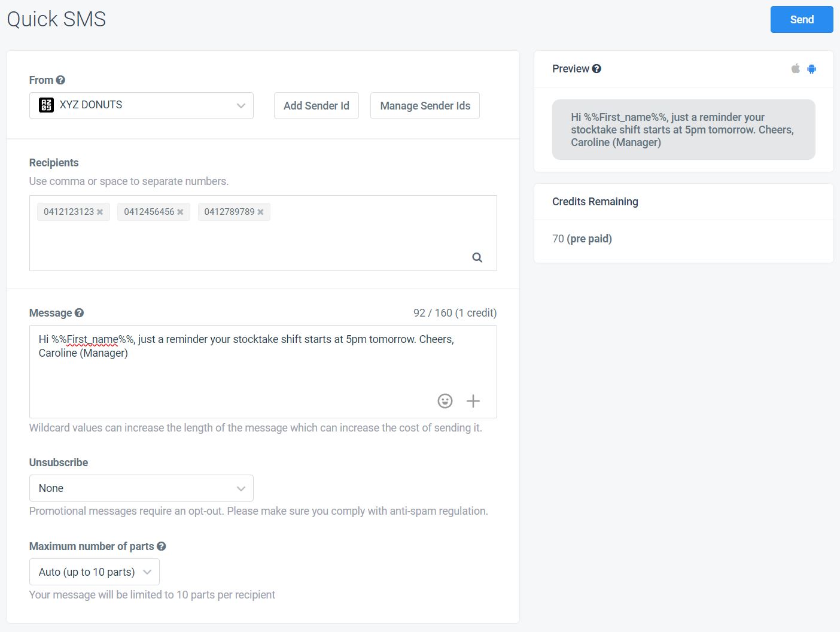This screenshot has height=632, width=840.
Task: Click Add Sender Id
Action: 316,105
